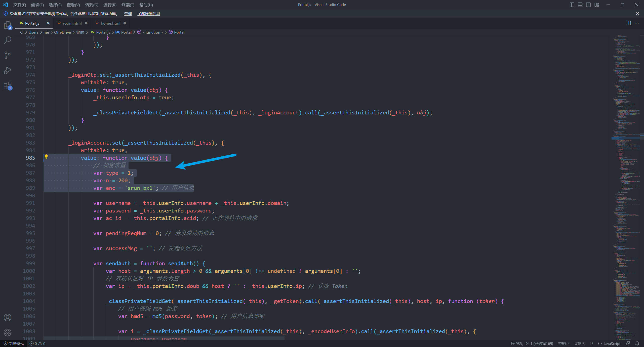Switch to the room.html tab

click(x=72, y=23)
